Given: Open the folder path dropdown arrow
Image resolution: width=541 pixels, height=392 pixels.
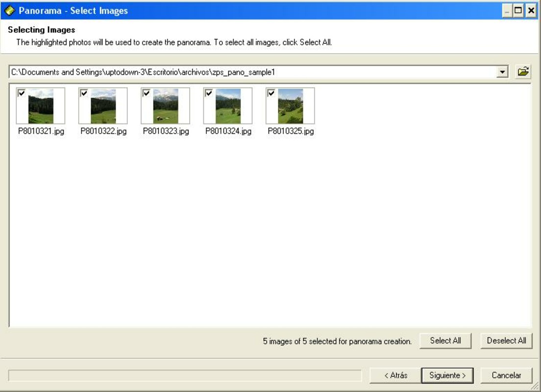Looking at the screenshot, I should point(502,72).
